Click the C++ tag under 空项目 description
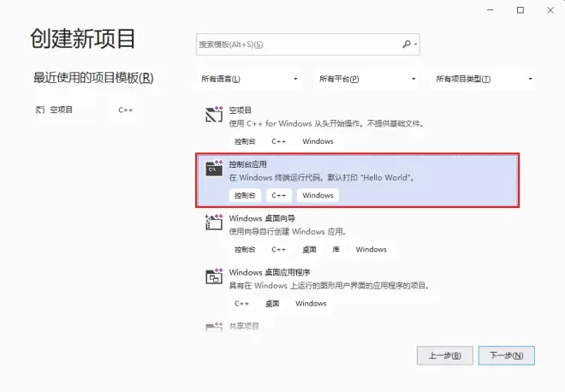The width and height of the screenshot is (565, 392). [278, 141]
